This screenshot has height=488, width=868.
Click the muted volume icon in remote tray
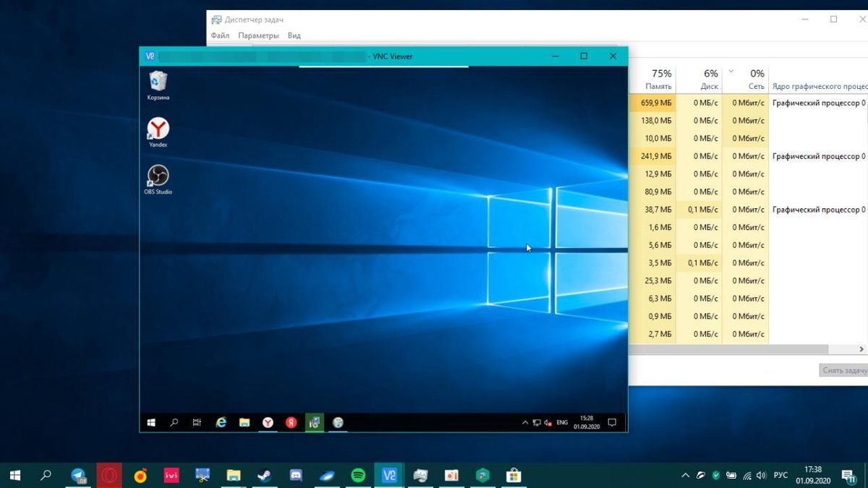click(x=548, y=423)
